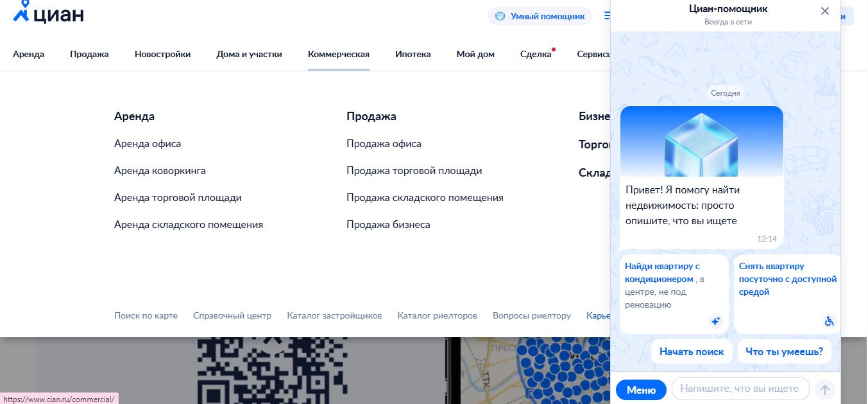Open the Ипотека menu tab
This screenshot has width=868, height=404.
click(x=413, y=55)
